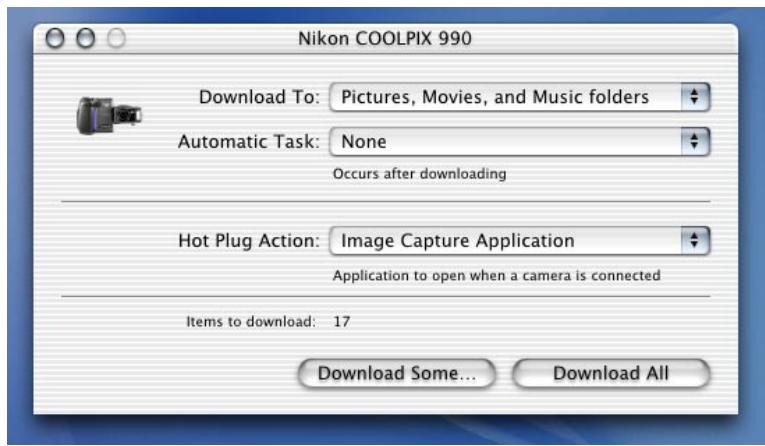Close the Nikon COOLPIX 990 window
The height and width of the screenshot is (446, 765).
tap(55, 38)
